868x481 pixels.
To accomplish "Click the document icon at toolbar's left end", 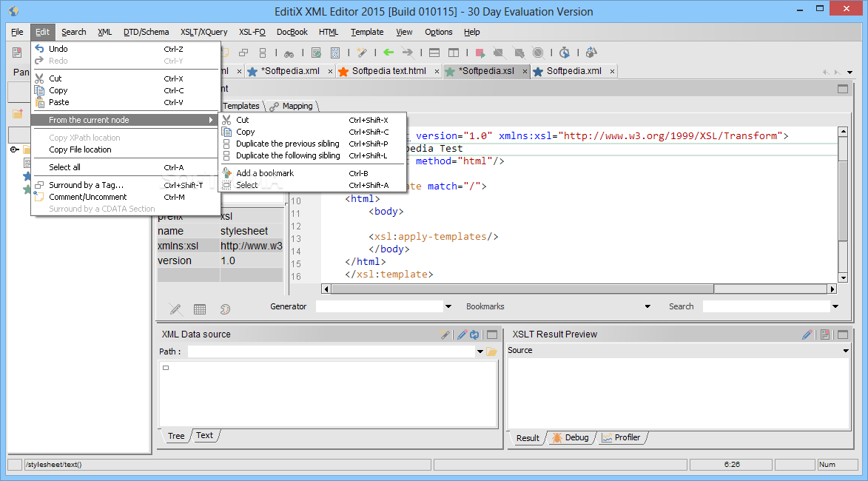I will (17, 53).
